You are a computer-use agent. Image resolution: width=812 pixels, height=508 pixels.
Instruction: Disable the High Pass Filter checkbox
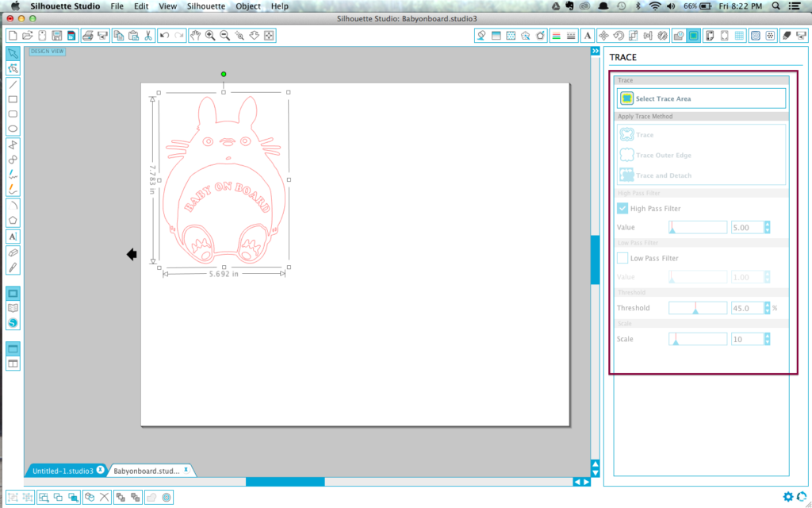622,209
